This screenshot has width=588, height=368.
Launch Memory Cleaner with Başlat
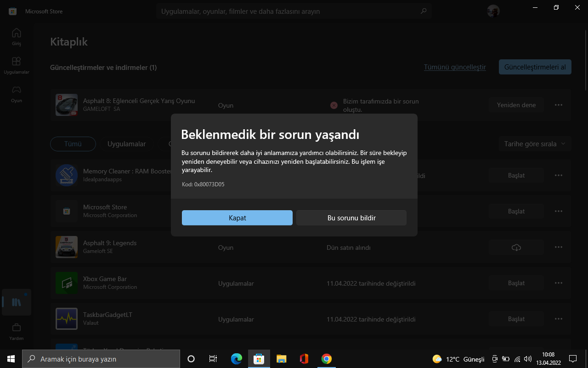click(516, 175)
